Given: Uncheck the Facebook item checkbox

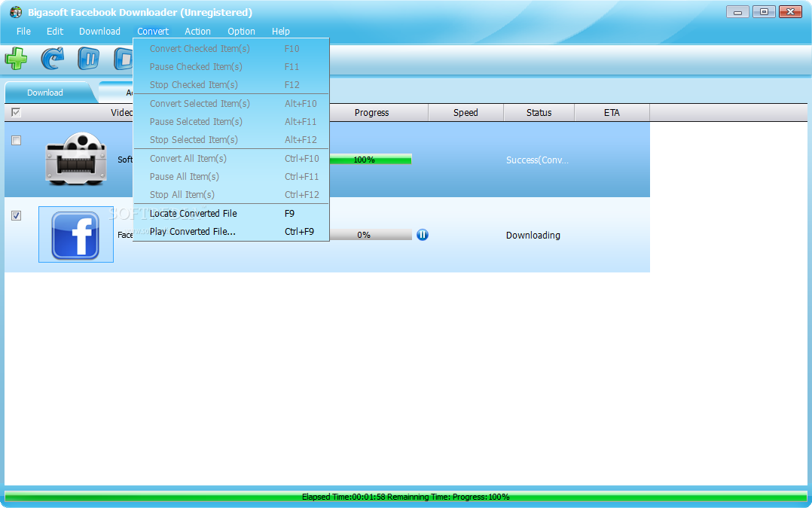Looking at the screenshot, I should click(16, 216).
